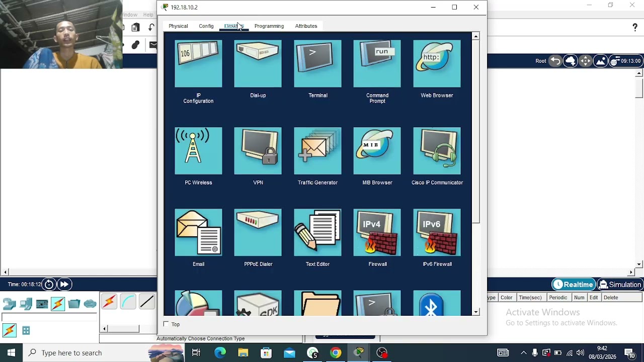Open Help menu in Packet Tracer
Viewport: 644px width, 362px height.
pos(148,15)
